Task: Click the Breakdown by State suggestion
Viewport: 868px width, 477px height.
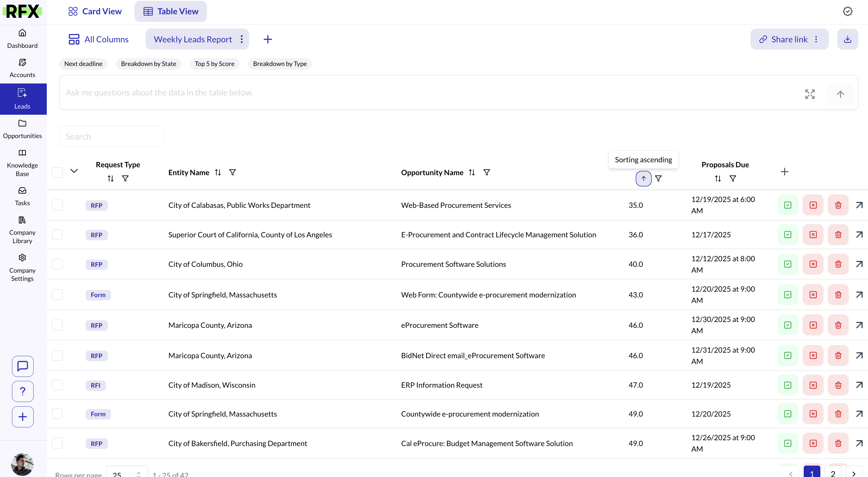Action: click(x=148, y=64)
